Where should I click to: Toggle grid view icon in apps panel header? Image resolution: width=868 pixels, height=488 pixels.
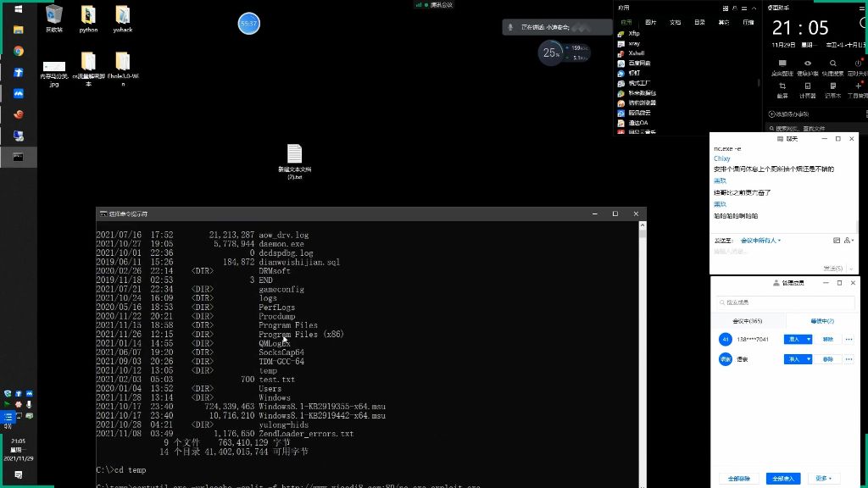726,8
